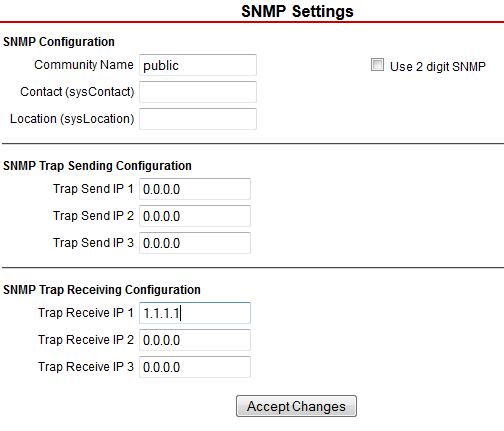Click the Trap Receive IP 1 label
Image resolution: width=504 pixels, height=431 pixels.
(x=86, y=313)
